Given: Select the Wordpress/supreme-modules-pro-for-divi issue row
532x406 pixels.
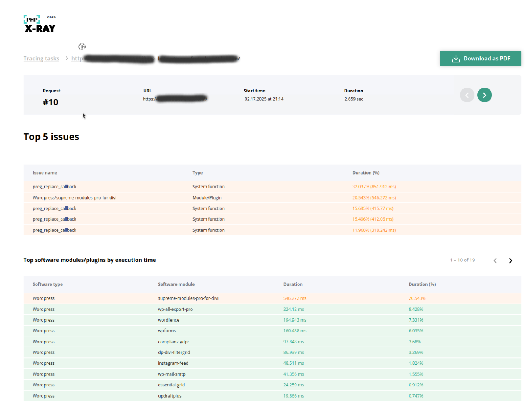Looking at the screenshot, I should tap(273, 198).
